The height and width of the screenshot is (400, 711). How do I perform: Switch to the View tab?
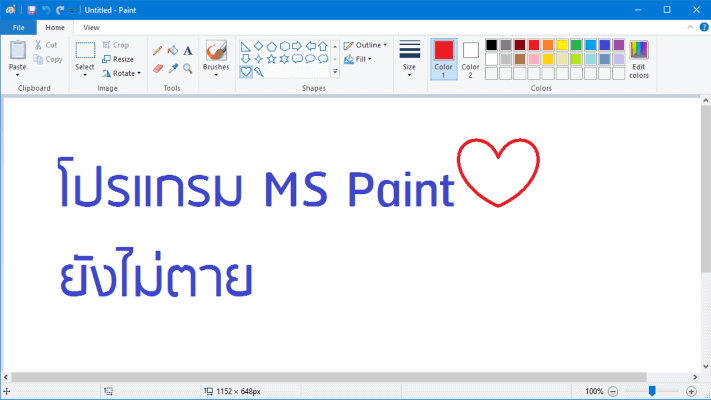[91, 28]
